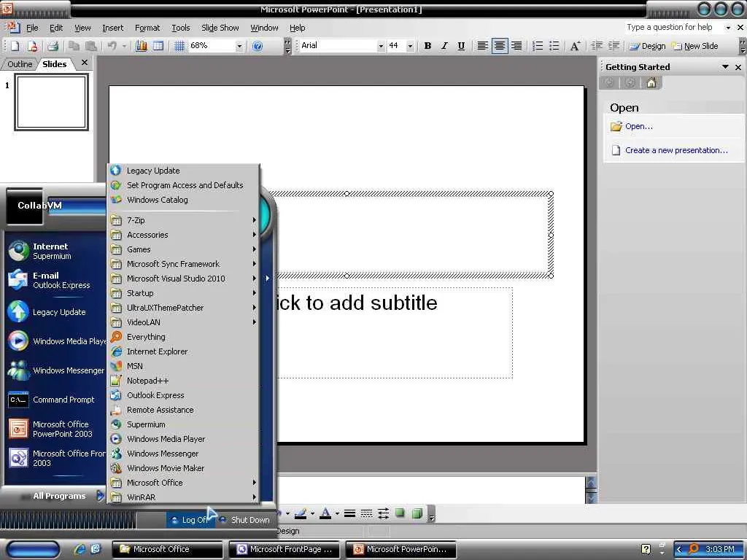Open Legacy Update in Start menu left column
The image size is (747, 560).
55,312
